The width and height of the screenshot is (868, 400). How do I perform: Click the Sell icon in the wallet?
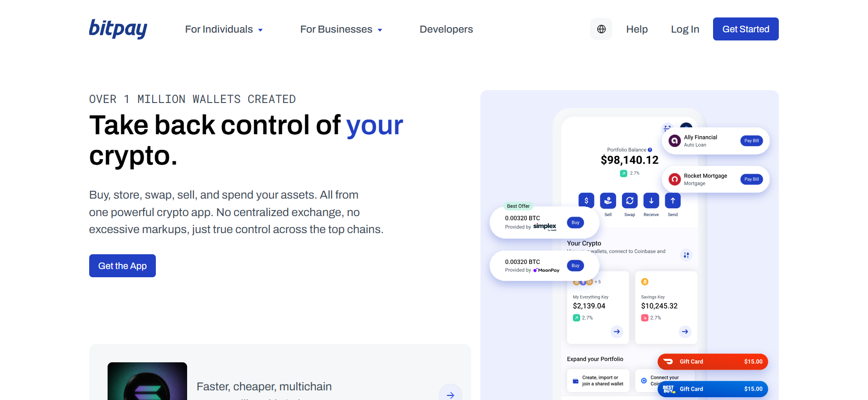coord(608,200)
